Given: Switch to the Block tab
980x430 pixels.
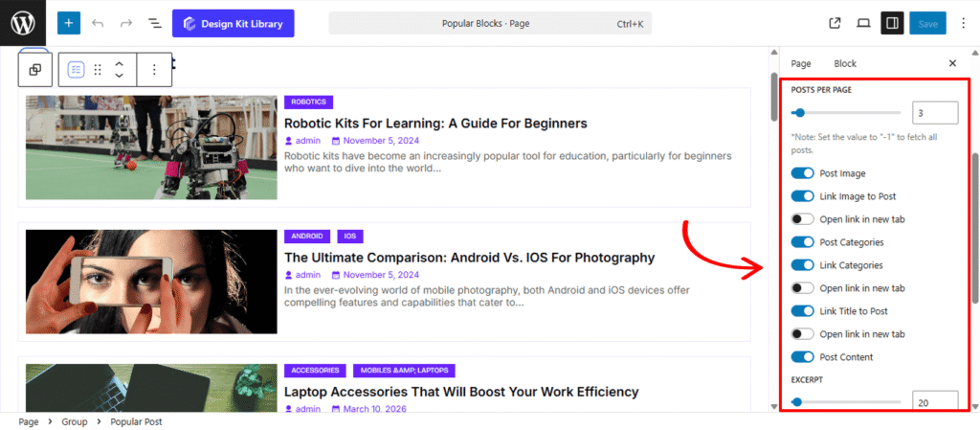Looking at the screenshot, I should (845, 63).
